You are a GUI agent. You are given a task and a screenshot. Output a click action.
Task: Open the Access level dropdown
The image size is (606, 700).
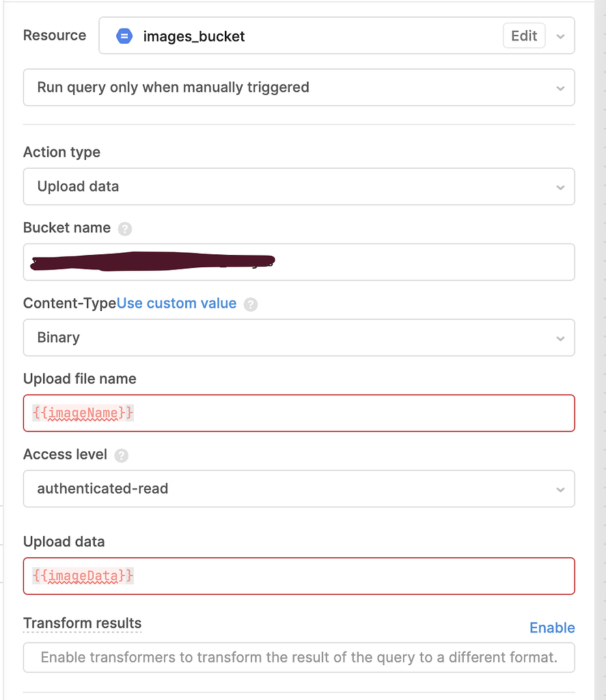(x=299, y=489)
